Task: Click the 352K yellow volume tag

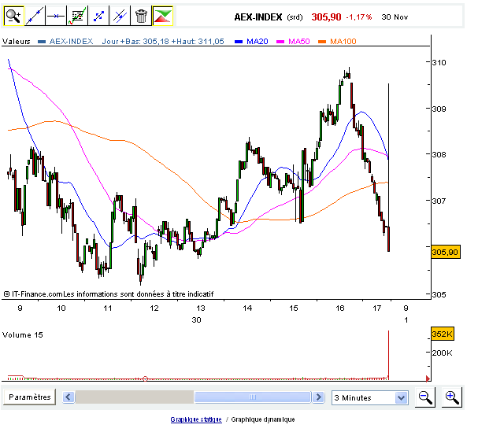Action: click(443, 334)
